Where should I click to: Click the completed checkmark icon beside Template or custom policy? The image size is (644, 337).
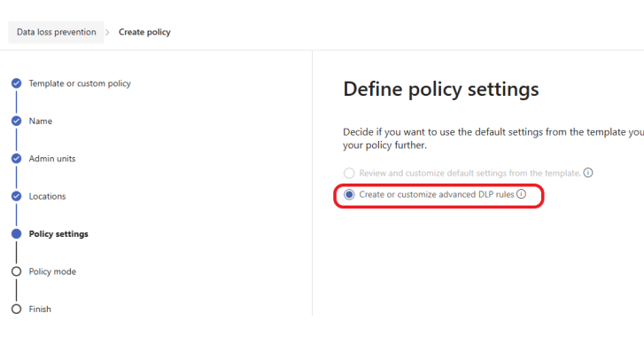[x=17, y=83]
